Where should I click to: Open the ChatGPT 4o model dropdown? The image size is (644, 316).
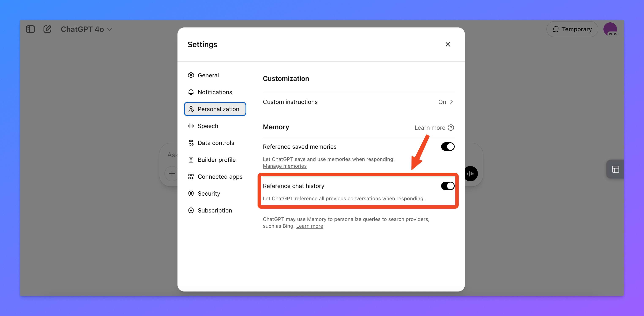86,29
